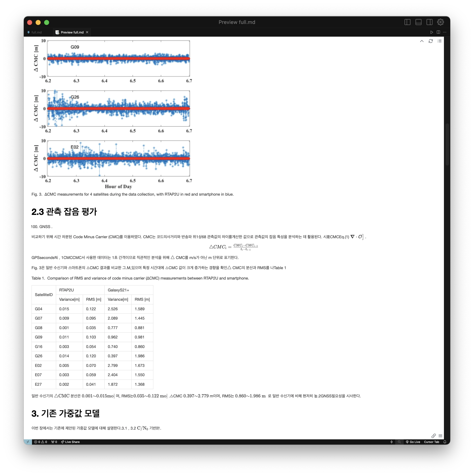The image size is (474, 476).
Task: Split the editor to the right
Action: 438,32
